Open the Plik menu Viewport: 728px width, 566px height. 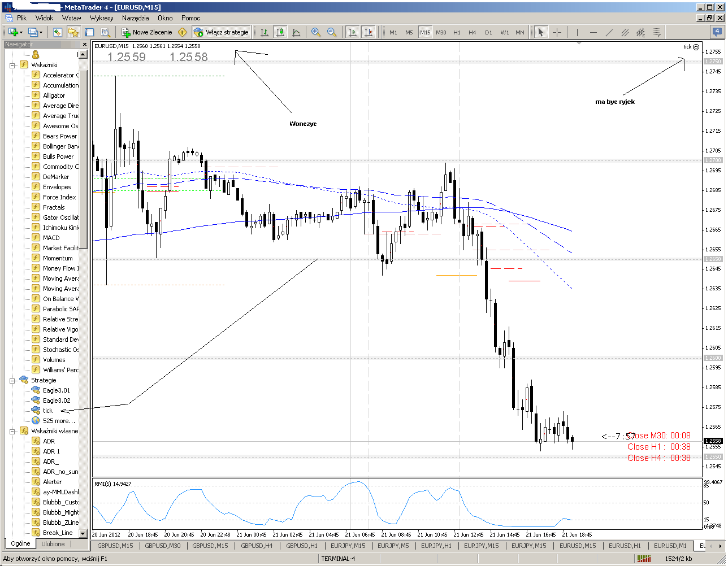[x=22, y=18]
